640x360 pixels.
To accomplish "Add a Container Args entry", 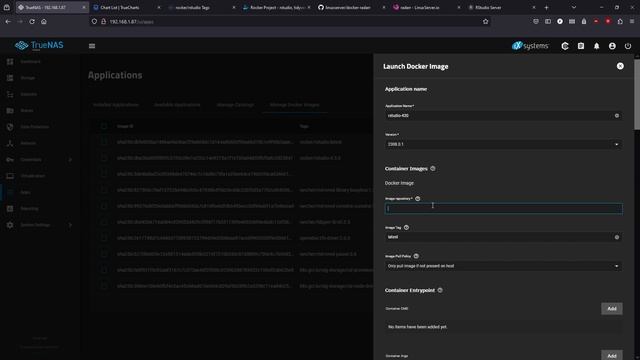I will tap(611, 355).
